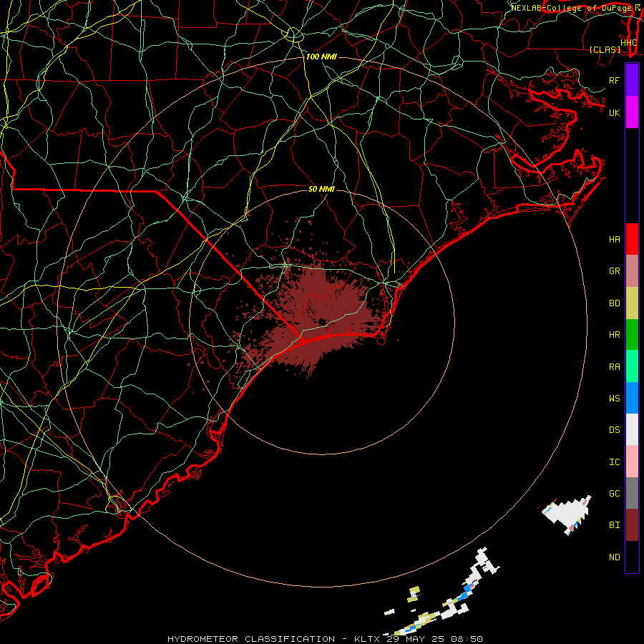Screen dimensions: 644x644
Task: Click the HYDROMETEOR CLASSIFICATION title text
Action: 251,639
